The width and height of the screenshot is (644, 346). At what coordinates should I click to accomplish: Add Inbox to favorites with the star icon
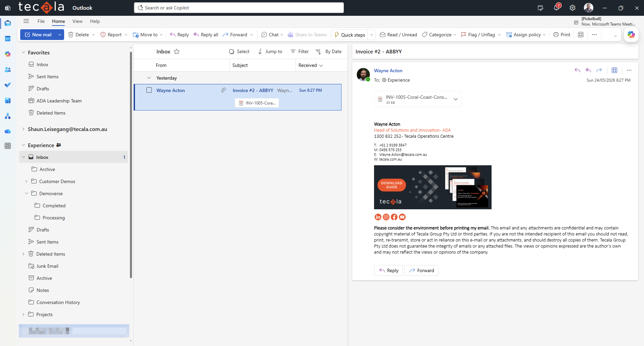coord(177,51)
